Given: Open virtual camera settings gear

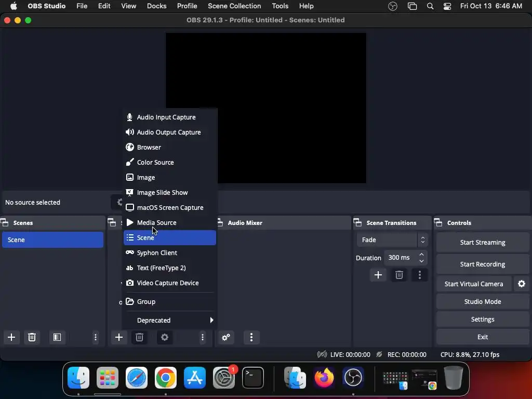Looking at the screenshot, I should [522, 284].
